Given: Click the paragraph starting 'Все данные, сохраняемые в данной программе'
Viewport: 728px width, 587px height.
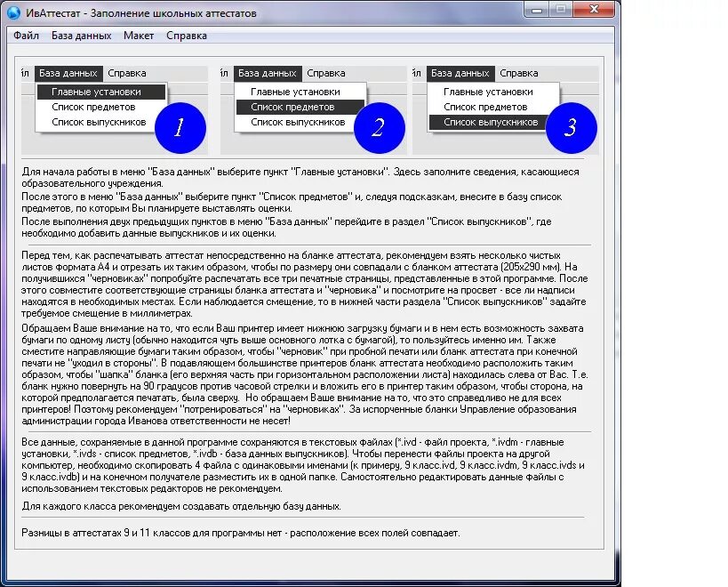Looking at the screenshot, I should point(303,465).
